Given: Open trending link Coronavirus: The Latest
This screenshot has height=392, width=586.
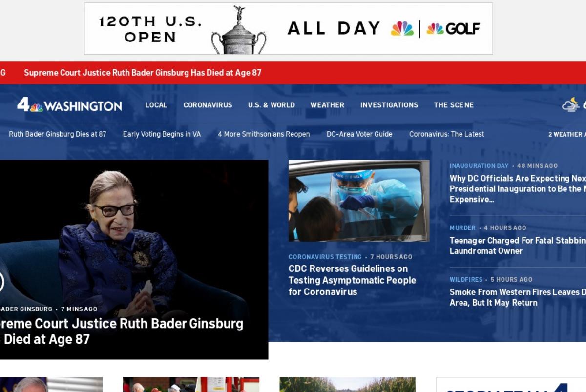Looking at the screenshot, I should [x=447, y=134].
